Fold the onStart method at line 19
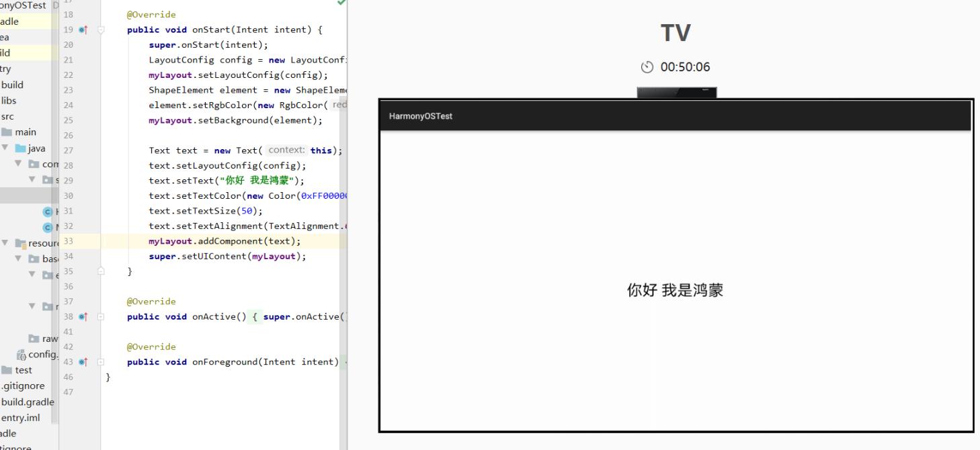Image resolution: width=980 pixels, height=450 pixels. (x=101, y=30)
